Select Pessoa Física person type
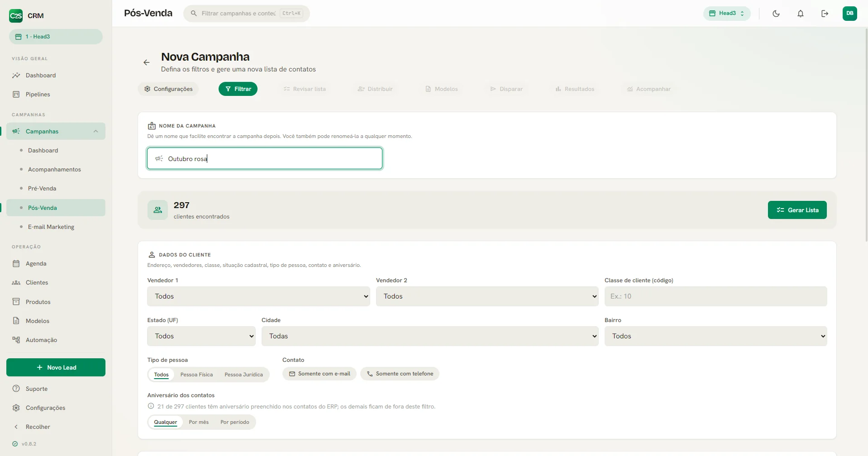 coord(196,375)
